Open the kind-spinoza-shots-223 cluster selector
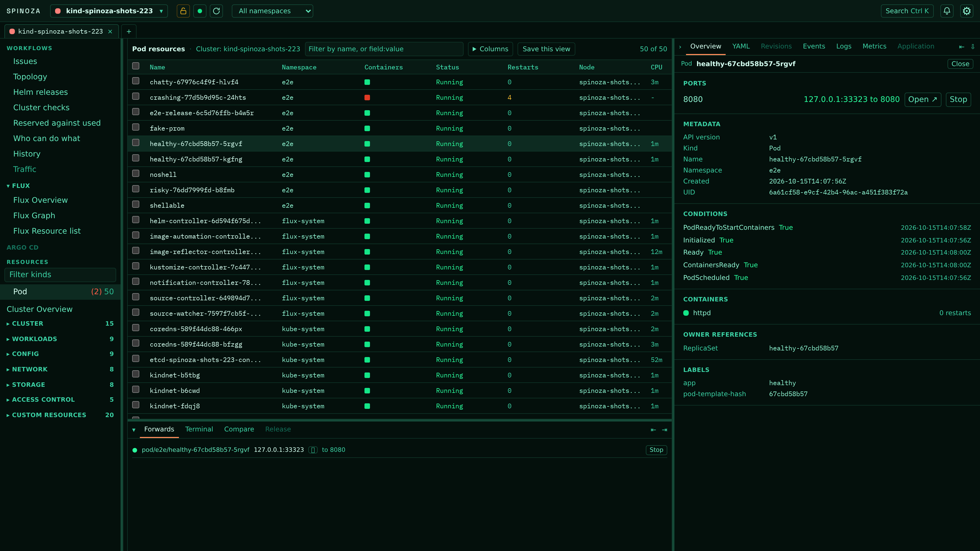980x551 pixels. point(109,11)
